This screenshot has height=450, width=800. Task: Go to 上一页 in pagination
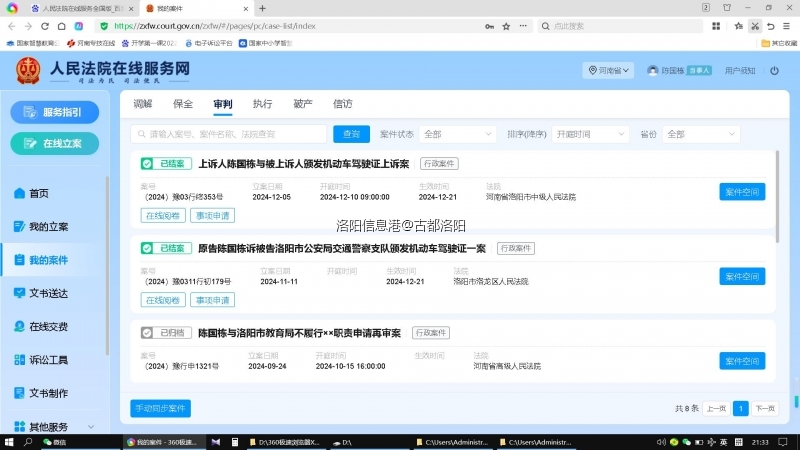click(716, 409)
